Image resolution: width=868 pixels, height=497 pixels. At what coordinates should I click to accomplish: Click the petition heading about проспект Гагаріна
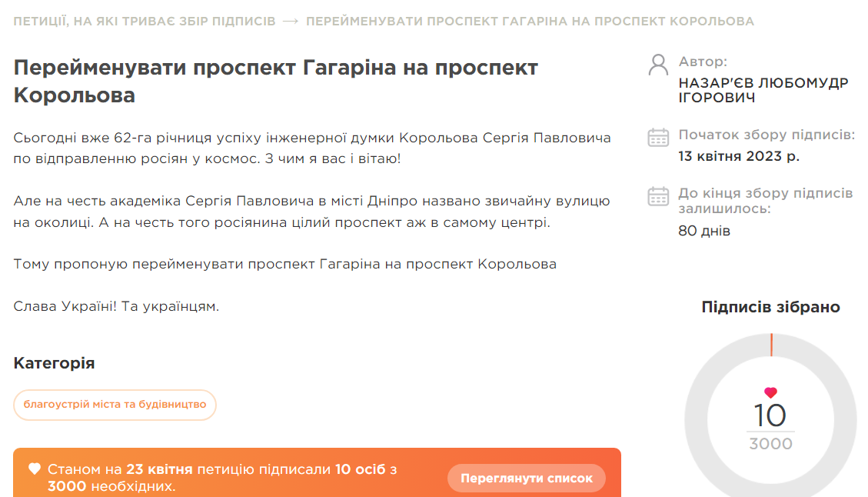275,81
